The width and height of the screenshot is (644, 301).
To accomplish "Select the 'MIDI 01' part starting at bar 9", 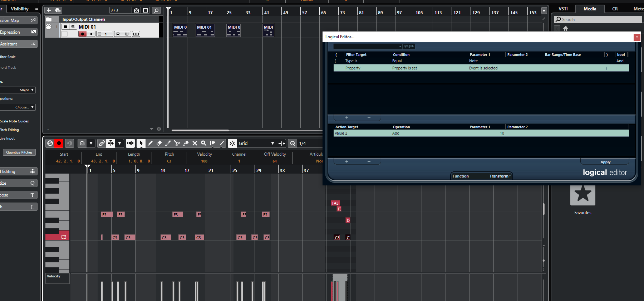I will point(205,30).
